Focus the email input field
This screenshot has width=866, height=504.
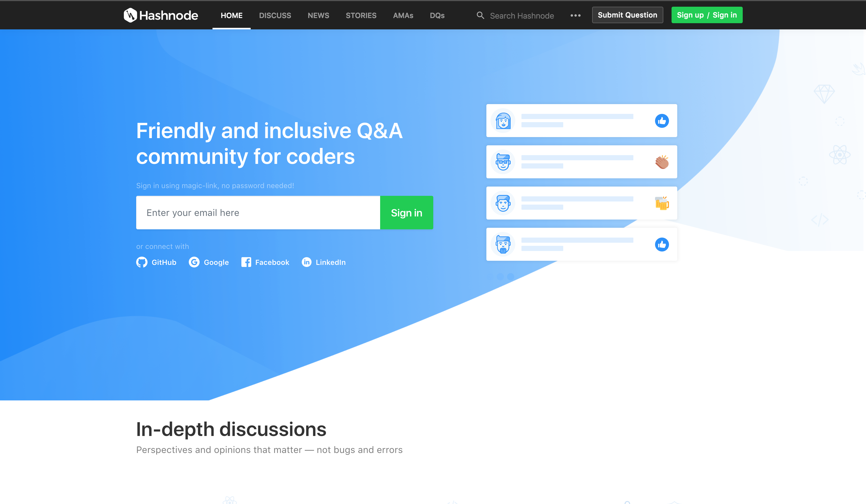coord(258,213)
